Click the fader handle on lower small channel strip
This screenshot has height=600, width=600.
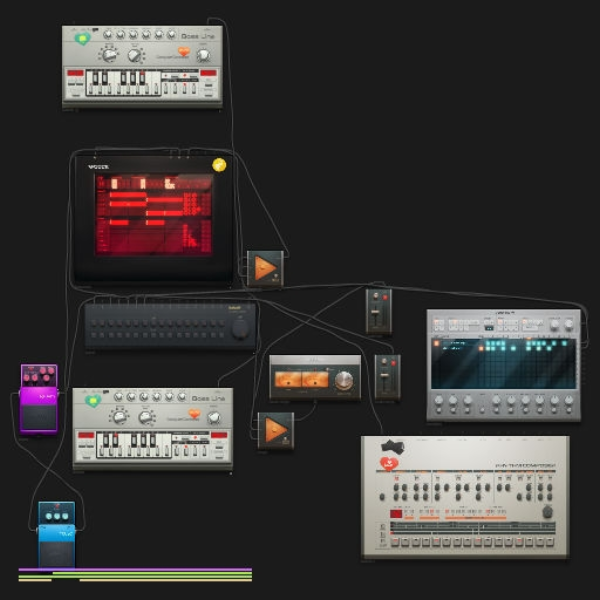(x=385, y=375)
